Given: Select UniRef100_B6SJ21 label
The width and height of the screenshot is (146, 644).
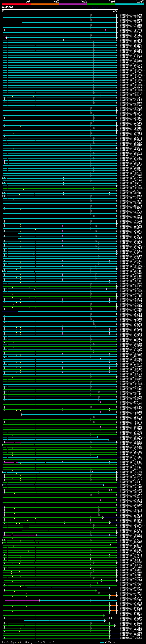Looking at the screenshot, I should click(x=131, y=286).
